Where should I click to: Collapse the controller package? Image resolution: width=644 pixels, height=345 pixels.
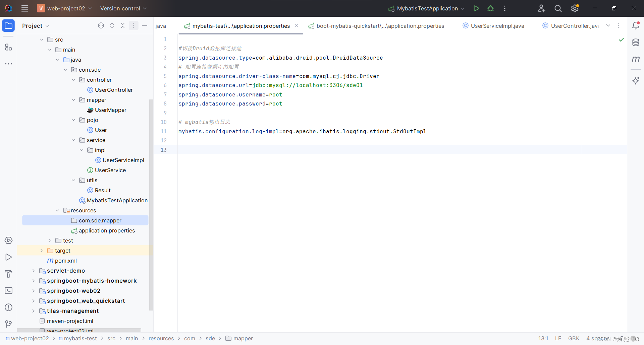tap(73, 80)
